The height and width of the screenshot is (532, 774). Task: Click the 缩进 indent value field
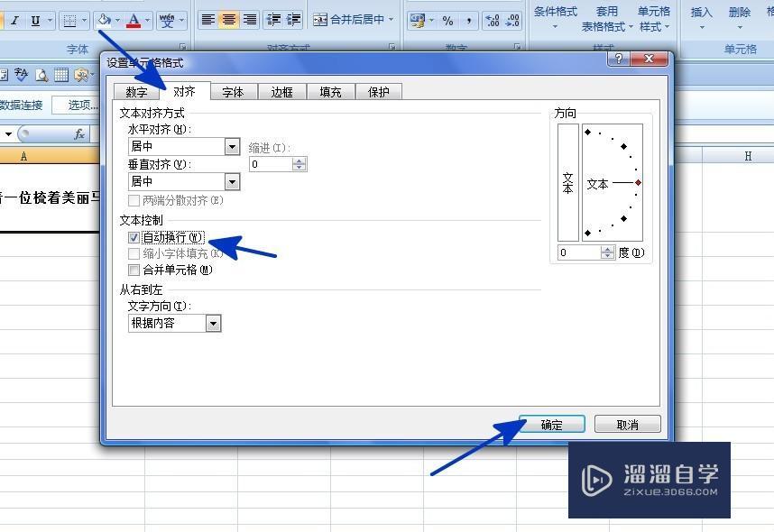pyautogui.click(x=271, y=164)
